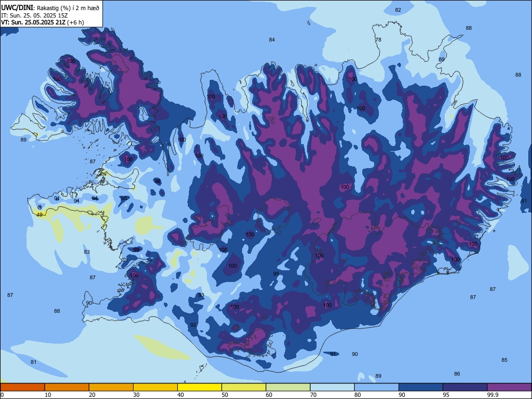Click the '30' legend tick label
The height and width of the screenshot is (399, 532).
click(136, 395)
